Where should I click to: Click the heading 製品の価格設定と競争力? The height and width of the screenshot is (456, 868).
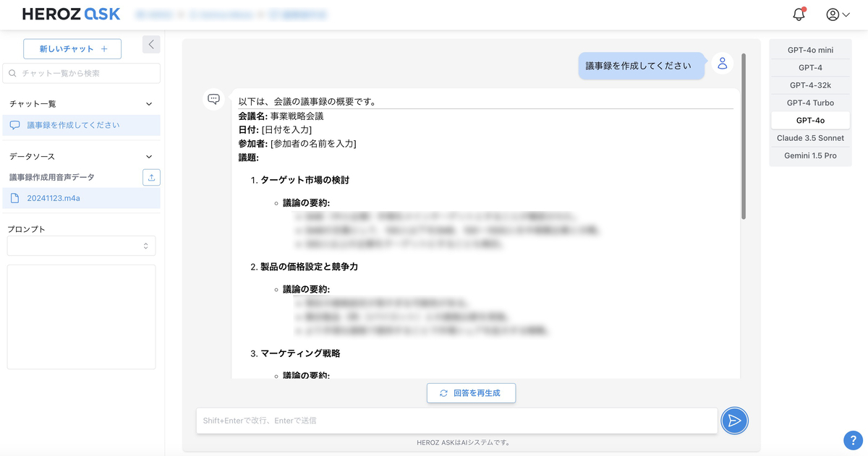tap(309, 267)
